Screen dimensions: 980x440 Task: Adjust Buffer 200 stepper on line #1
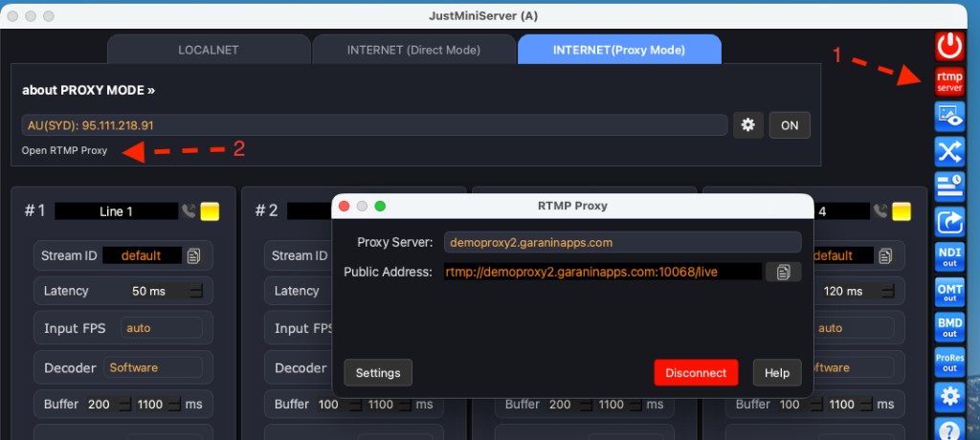(125, 405)
